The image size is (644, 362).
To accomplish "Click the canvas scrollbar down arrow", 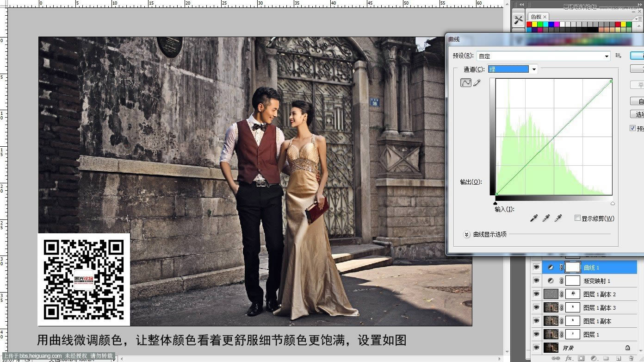I will coord(508,351).
